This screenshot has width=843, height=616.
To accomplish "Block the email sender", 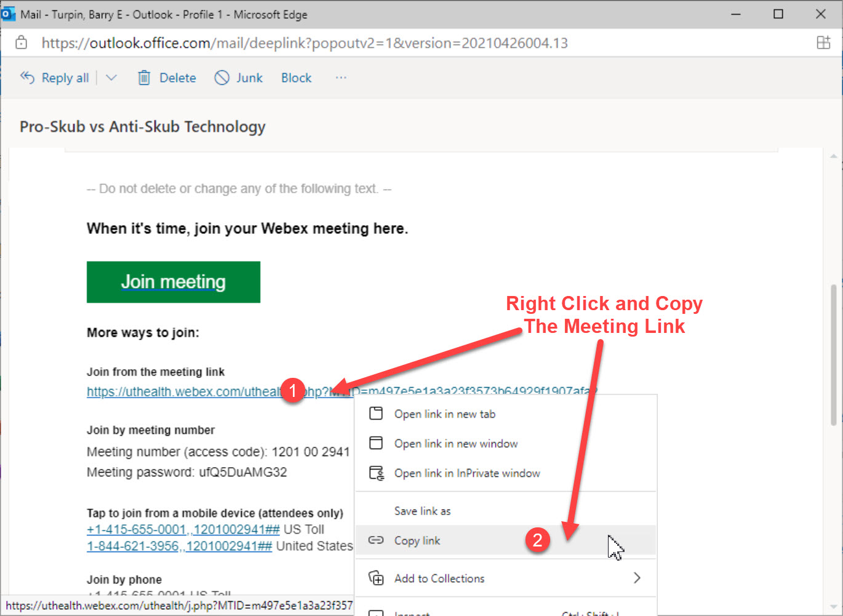I will point(296,78).
